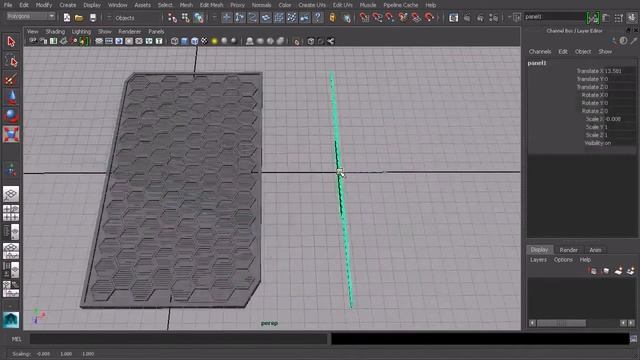This screenshot has height=360, width=640.
Task: Open the Create UVs menu
Action: point(312,5)
